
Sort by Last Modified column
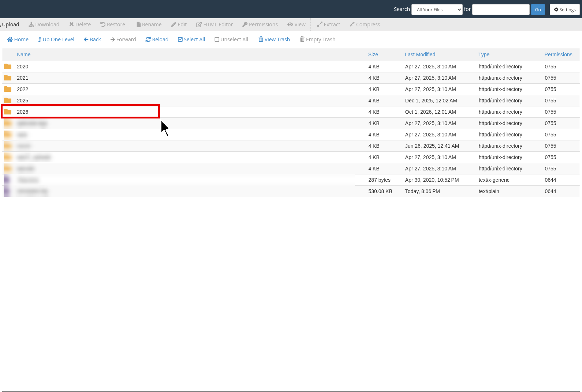tap(420, 54)
